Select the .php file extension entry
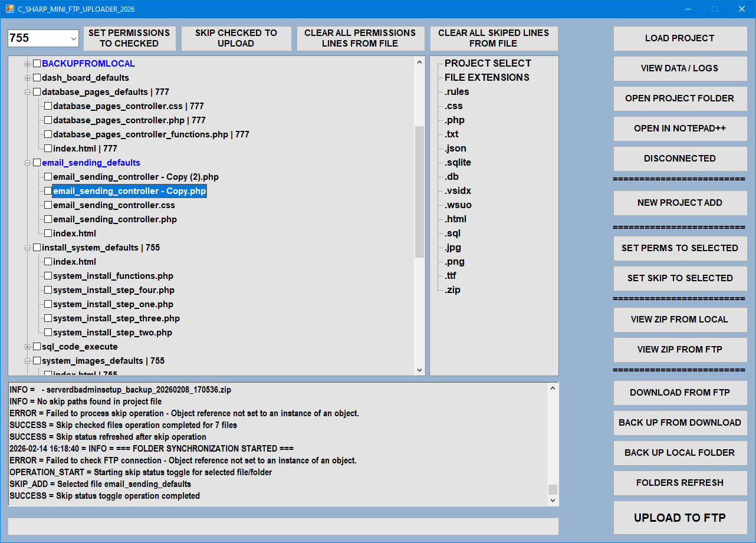 pyautogui.click(x=455, y=120)
